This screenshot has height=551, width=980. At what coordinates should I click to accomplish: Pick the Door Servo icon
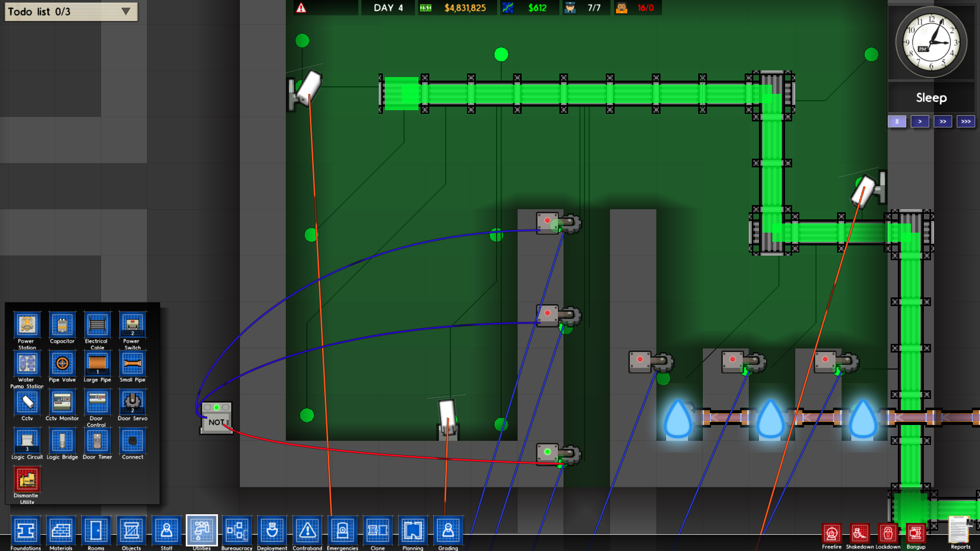tap(132, 402)
